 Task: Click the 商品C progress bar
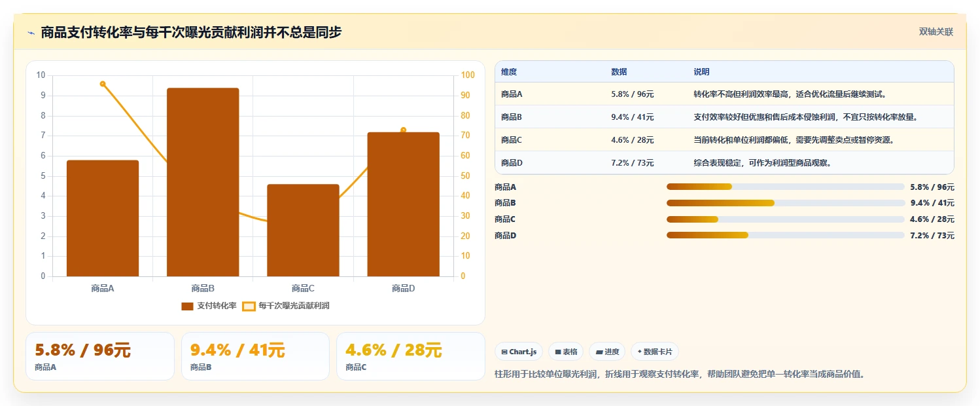pyautogui.click(x=786, y=219)
